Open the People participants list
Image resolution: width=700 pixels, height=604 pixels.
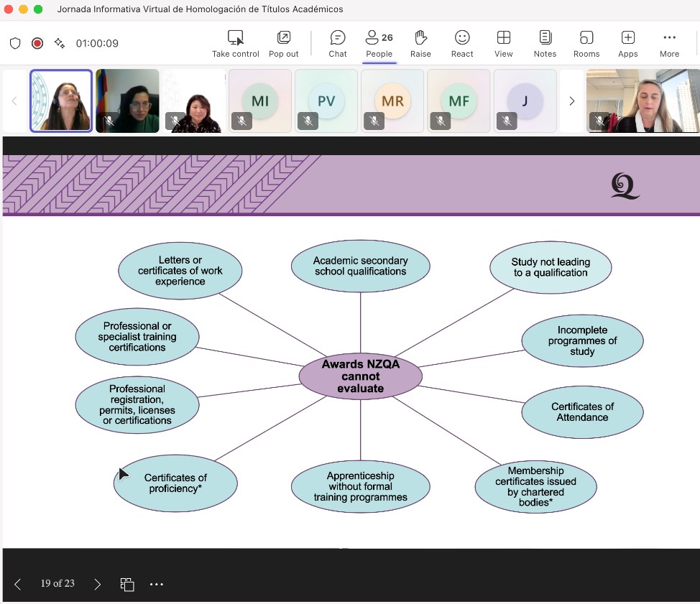click(x=379, y=44)
